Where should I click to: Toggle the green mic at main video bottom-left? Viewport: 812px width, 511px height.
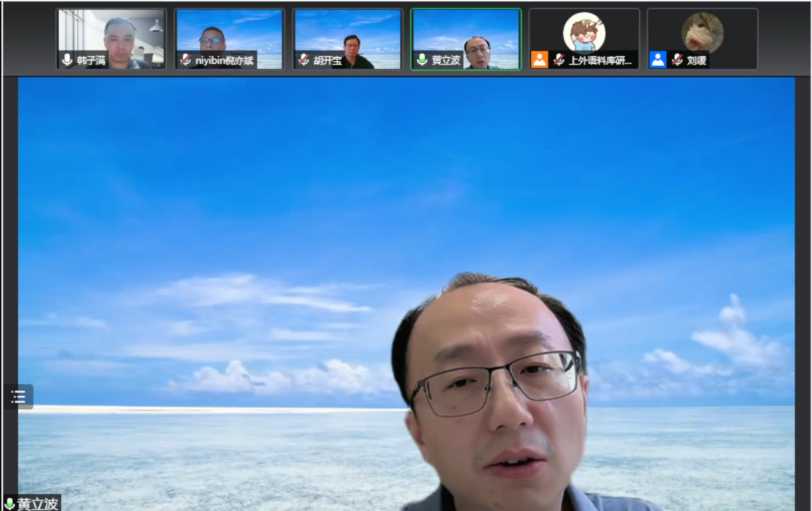coord(10,503)
